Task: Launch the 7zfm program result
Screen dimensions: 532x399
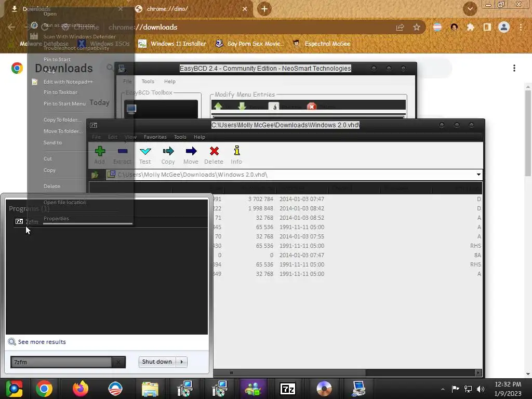Action: pyautogui.click(x=110, y=222)
